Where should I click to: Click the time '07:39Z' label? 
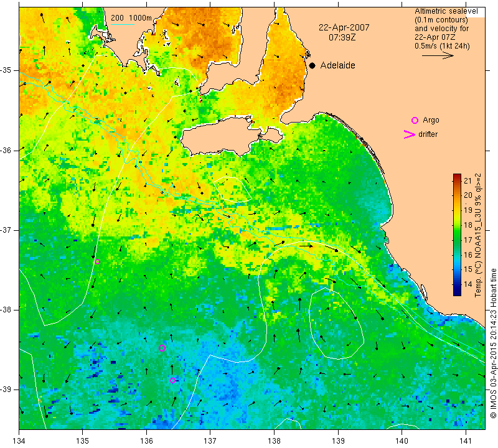click(342, 37)
